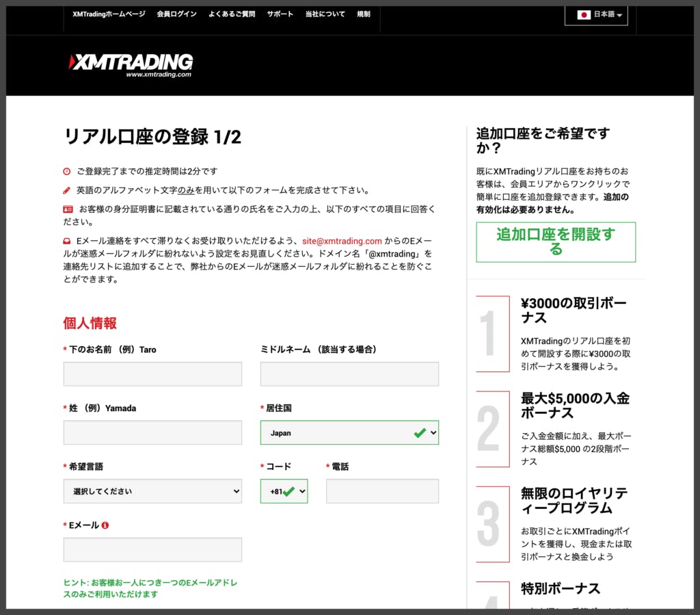Click the XMTrading logo
The height and width of the screenshot is (615, 700).
tap(131, 65)
